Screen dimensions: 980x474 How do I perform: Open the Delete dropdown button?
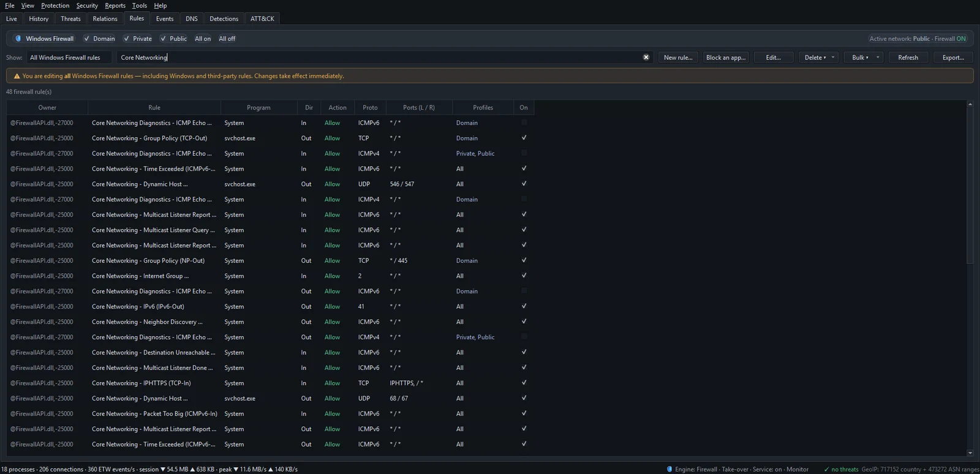818,58
